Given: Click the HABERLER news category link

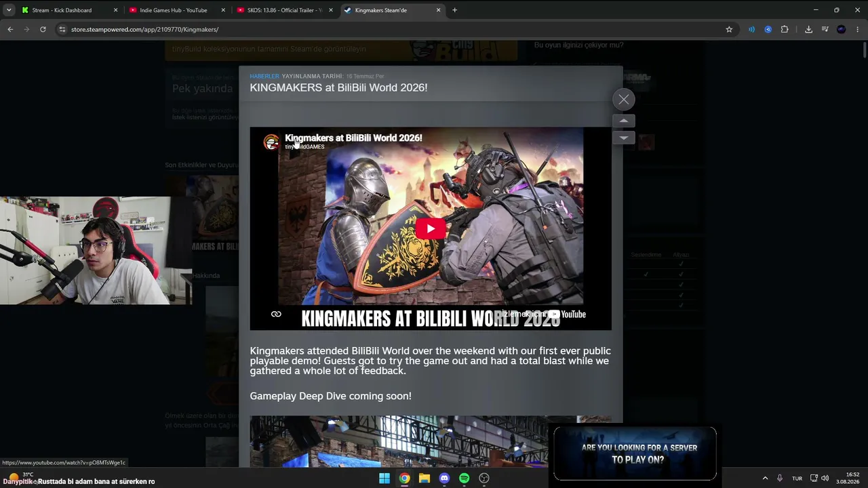Looking at the screenshot, I should pyautogui.click(x=264, y=77).
